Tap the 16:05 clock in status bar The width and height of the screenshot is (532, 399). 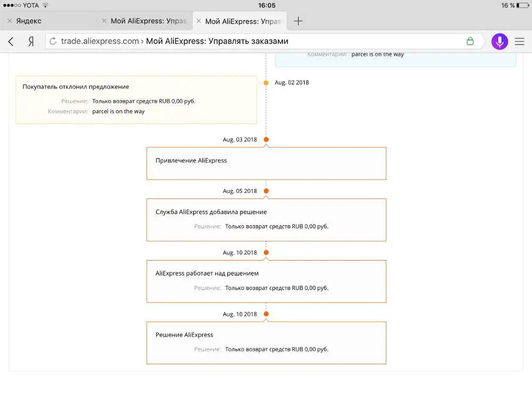[x=267, y=5]
